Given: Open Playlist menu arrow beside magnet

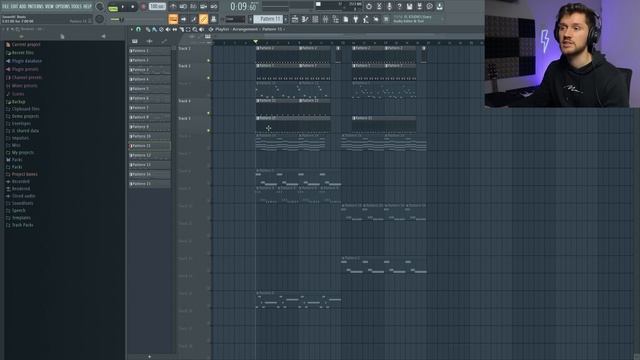Looking at the screenshot, I should click(x=131, y=29).
